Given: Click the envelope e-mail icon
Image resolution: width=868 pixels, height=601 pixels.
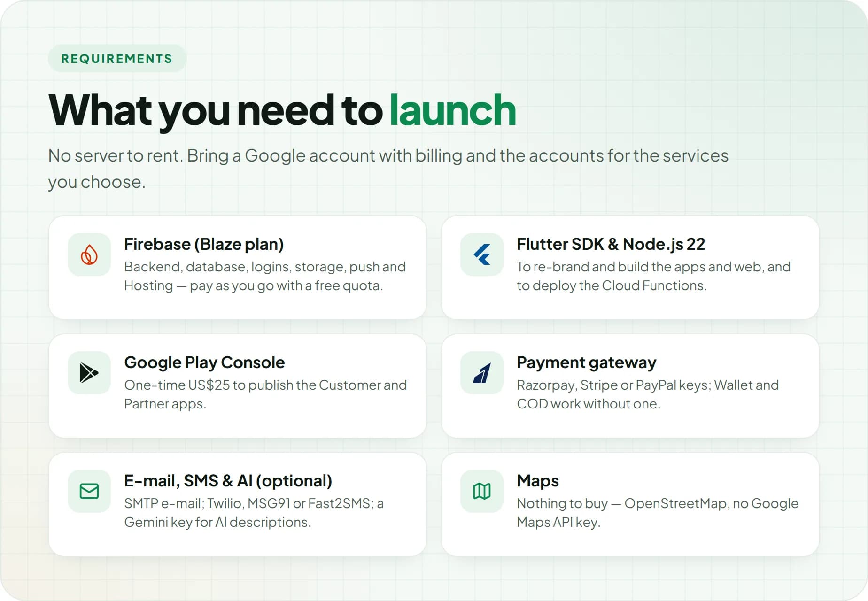Looking at the screenshot, I should [x=89, y=491].
